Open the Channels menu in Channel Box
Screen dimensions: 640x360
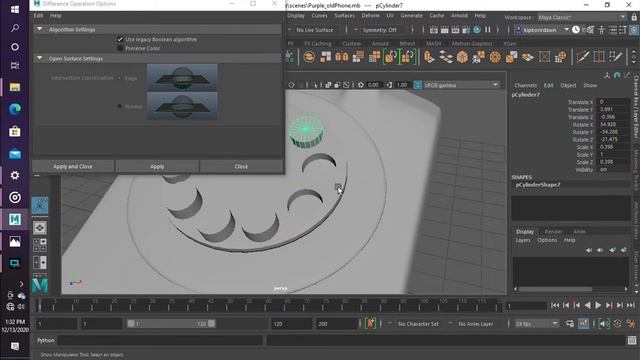tap(525, 85)
